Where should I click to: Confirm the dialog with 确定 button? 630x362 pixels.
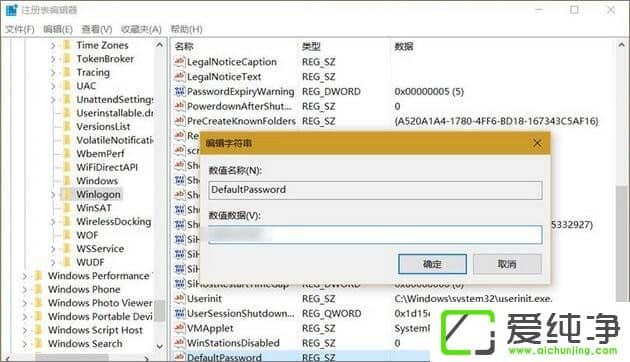click(432, 264)
